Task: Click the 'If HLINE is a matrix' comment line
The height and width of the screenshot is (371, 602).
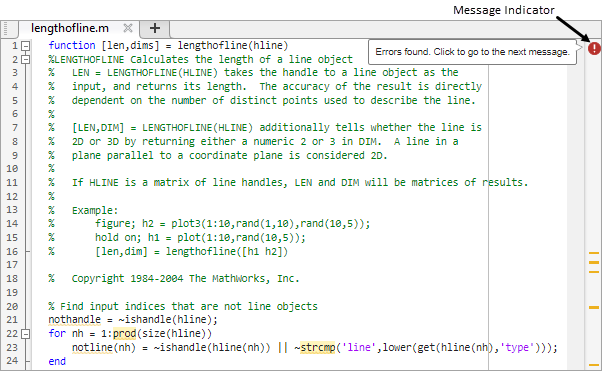Action: [300, 182]
